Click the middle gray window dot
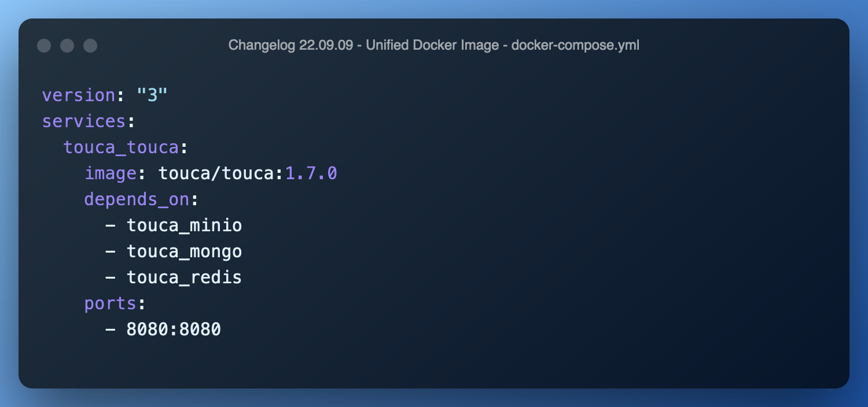The width and height of the screenshot is (868, 407). point(67,46)
